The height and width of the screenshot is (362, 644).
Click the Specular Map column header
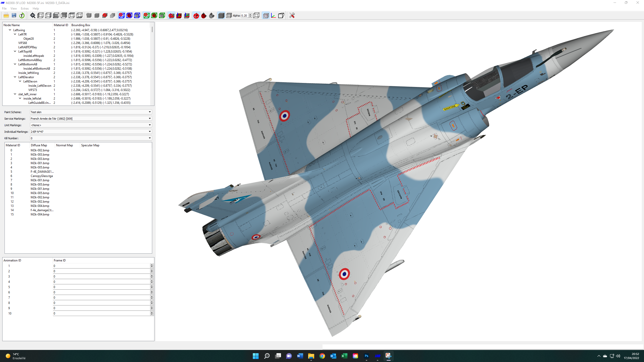(116, 145)
